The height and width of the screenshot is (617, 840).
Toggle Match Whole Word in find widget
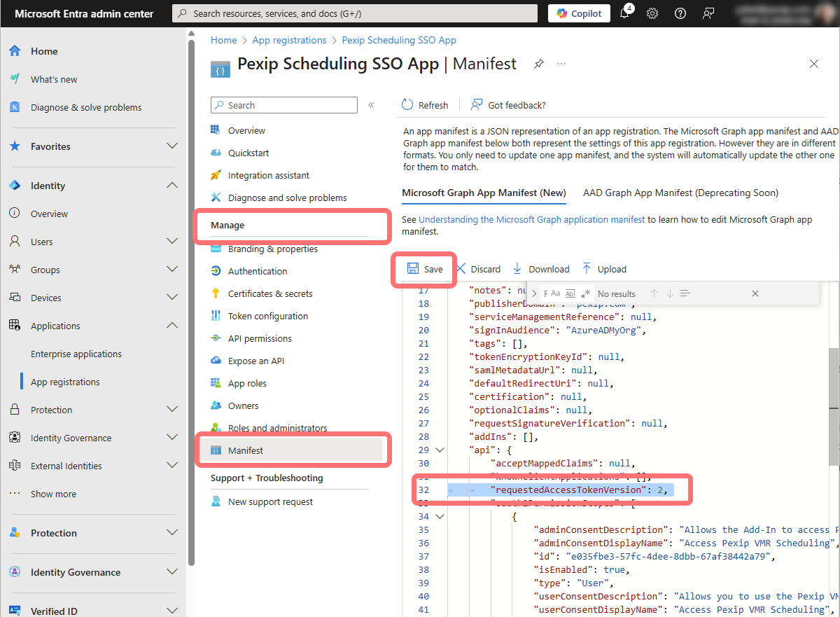tap(570, 293)
